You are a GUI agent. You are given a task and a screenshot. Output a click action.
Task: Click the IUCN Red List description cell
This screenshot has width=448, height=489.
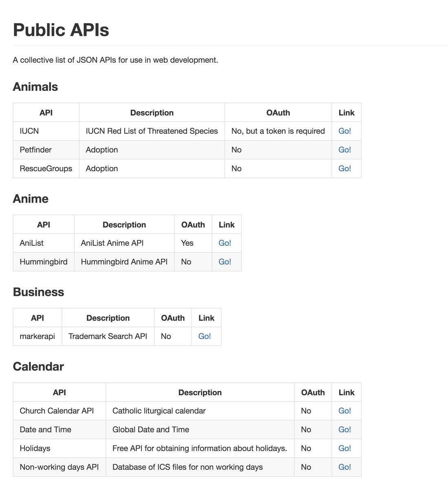click(152, 131)
